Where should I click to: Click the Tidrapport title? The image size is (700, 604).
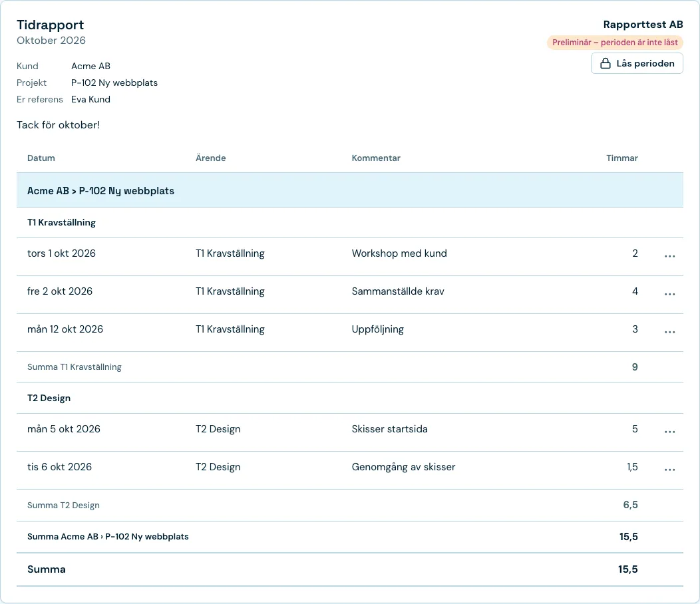click(x=50, y=25)
